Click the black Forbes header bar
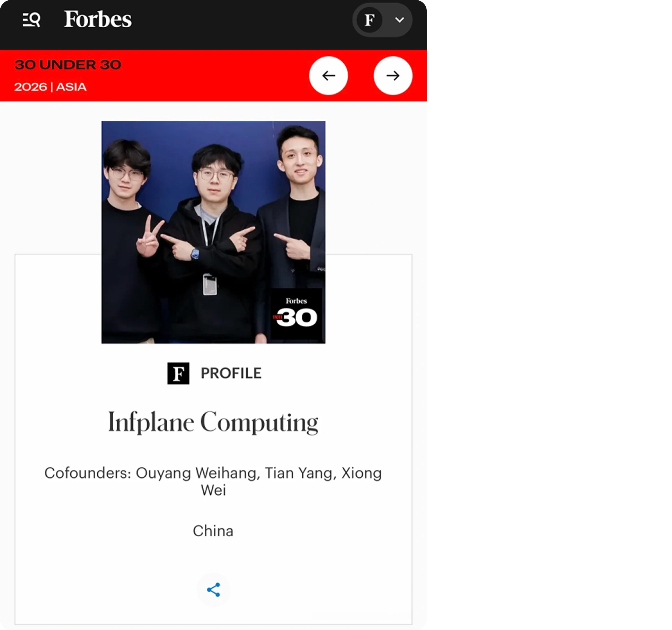The height and width of the screenshot is (630, 672). [x=213, y=25]
